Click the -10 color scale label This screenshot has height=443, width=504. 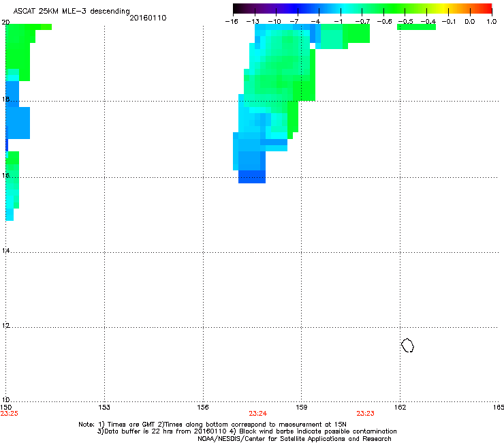(x=274, y=22)
